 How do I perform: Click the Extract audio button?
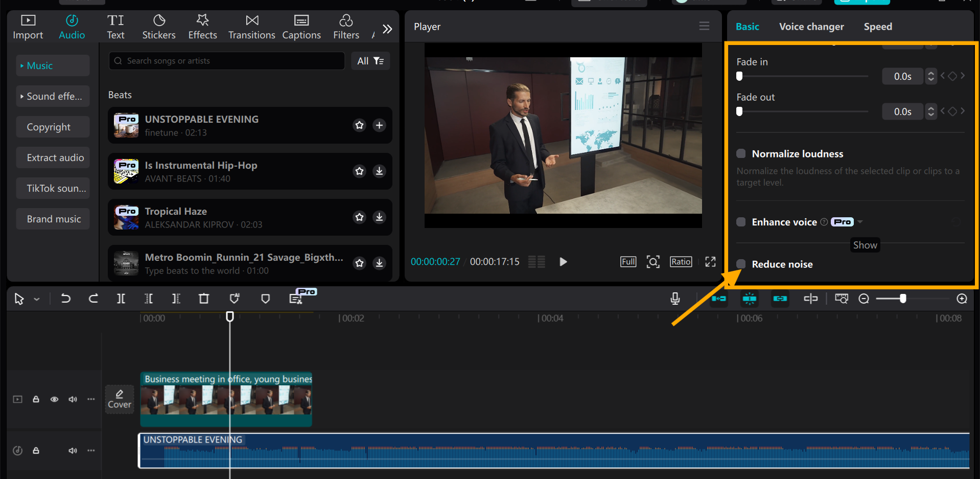coord(53,157)
